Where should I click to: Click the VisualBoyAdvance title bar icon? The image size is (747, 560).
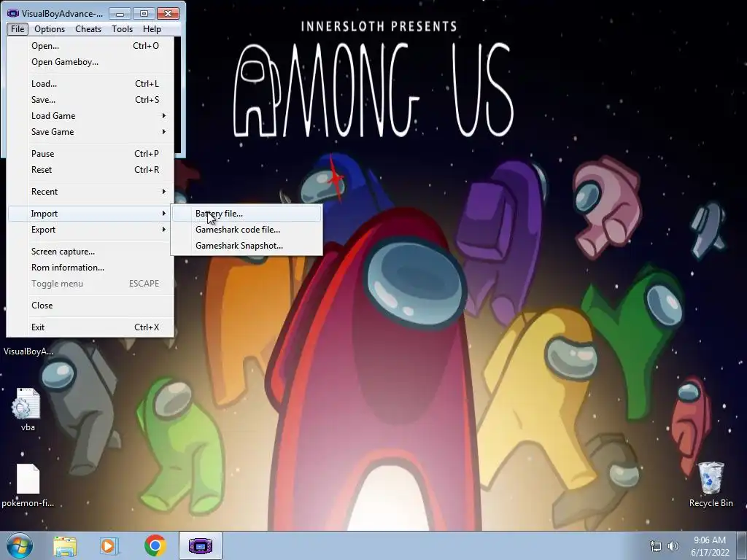[x=13, y=13]
